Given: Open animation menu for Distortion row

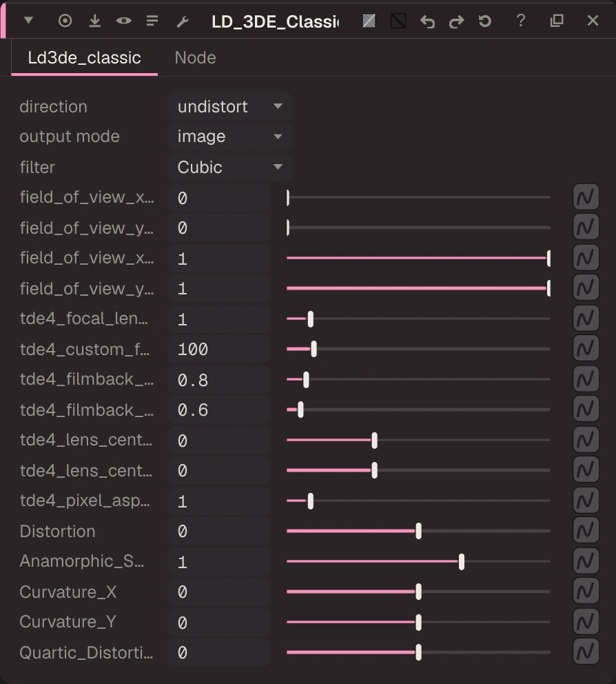Looking at the screenshot, I should 586,530.
